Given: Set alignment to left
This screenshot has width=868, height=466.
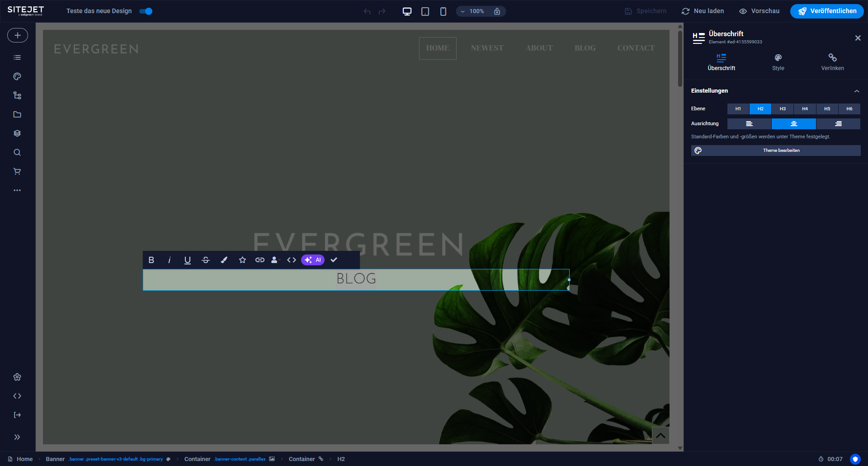Looking at the screenshot, I should pos(749,124).
